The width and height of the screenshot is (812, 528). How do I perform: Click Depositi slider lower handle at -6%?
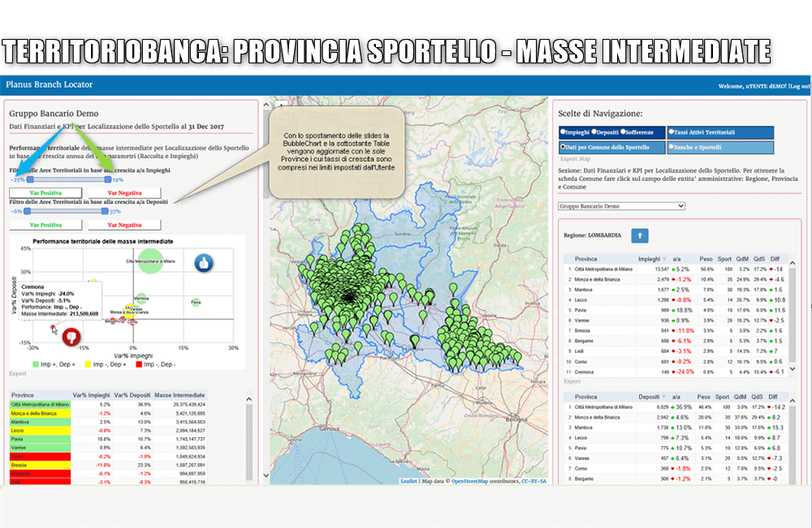(27, 211)
